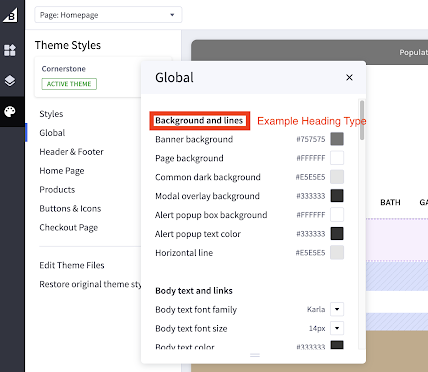Click the Global panel title

[174, 78]
